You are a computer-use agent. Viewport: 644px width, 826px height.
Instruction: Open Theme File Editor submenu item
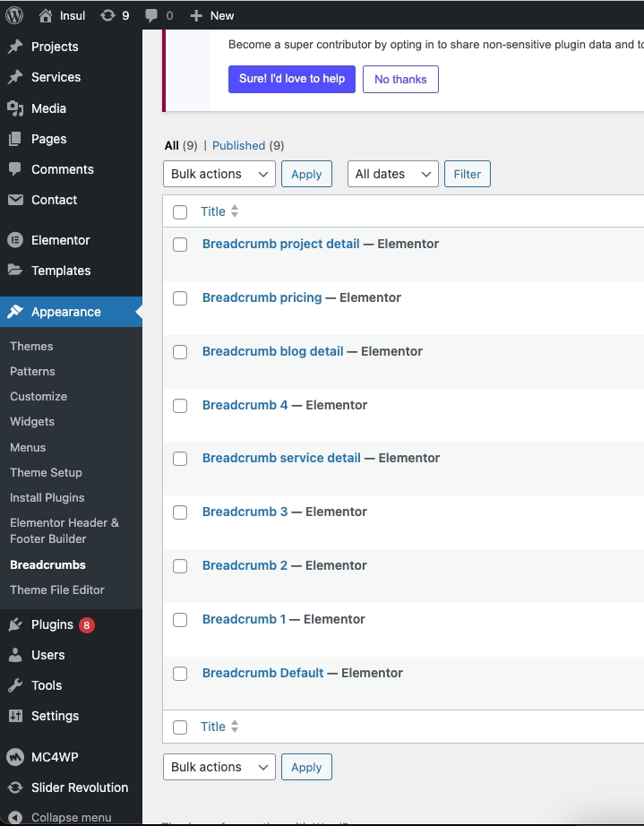[57, 589]
